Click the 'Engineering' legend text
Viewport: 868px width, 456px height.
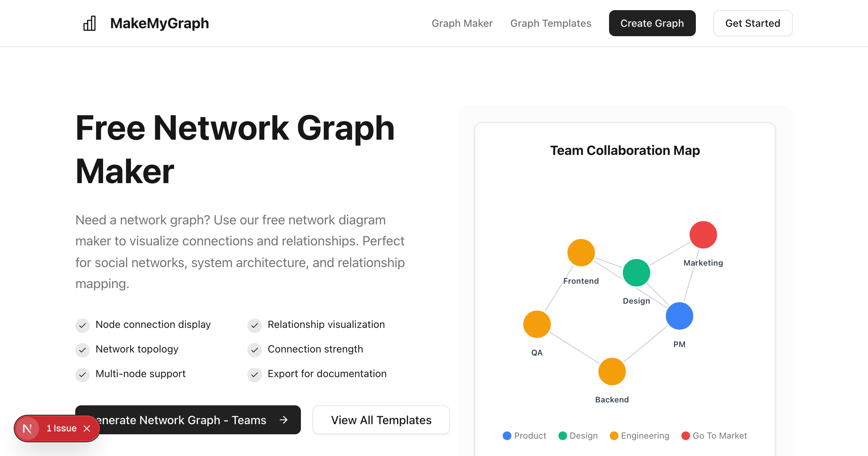click(x=645, y=436)
